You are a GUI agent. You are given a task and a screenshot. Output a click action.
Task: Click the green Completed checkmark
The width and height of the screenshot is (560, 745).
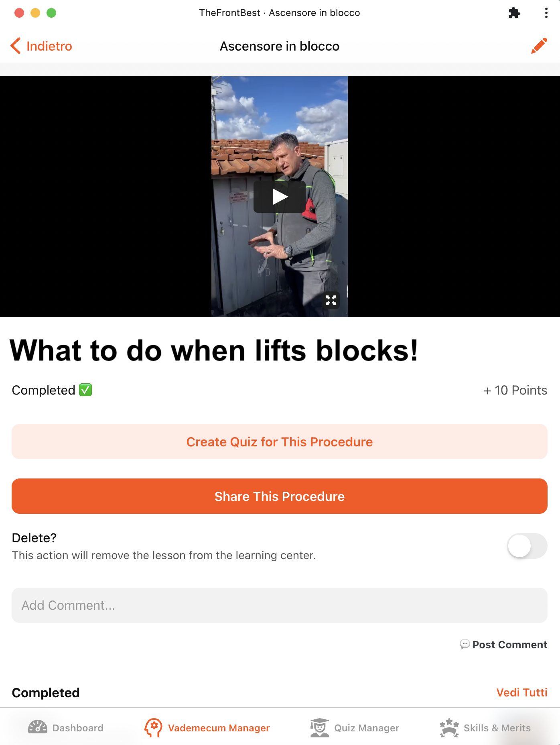tap(85, 390)
